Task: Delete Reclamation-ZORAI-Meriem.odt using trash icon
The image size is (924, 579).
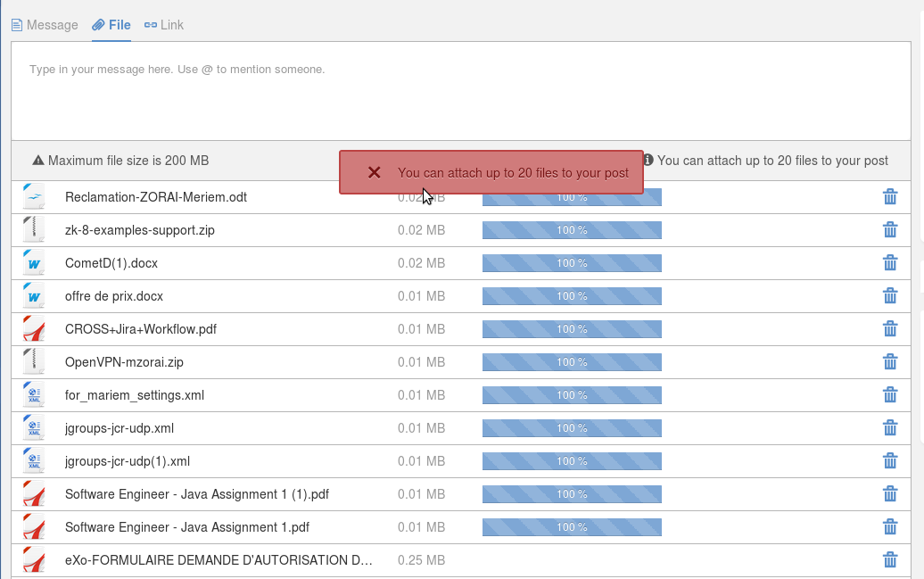Action: pos(890,197)
